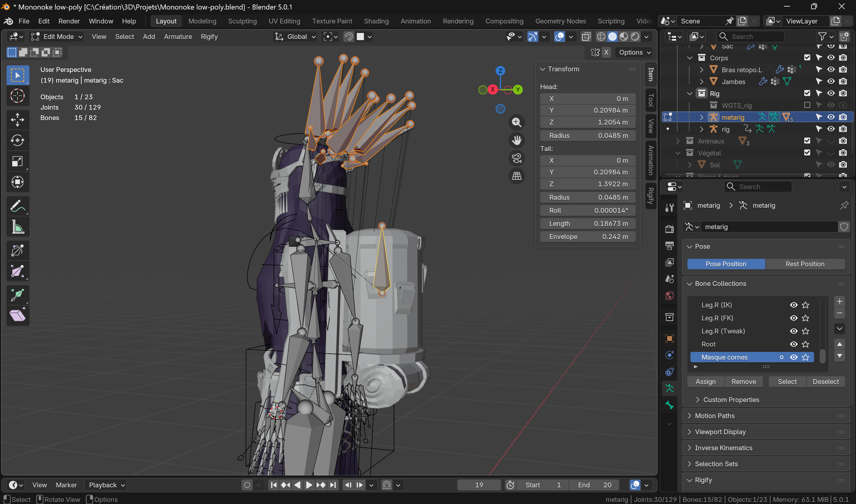Select the Rotate tool
The width and height of the screenshot is (856, 504).
pos(17,140)
